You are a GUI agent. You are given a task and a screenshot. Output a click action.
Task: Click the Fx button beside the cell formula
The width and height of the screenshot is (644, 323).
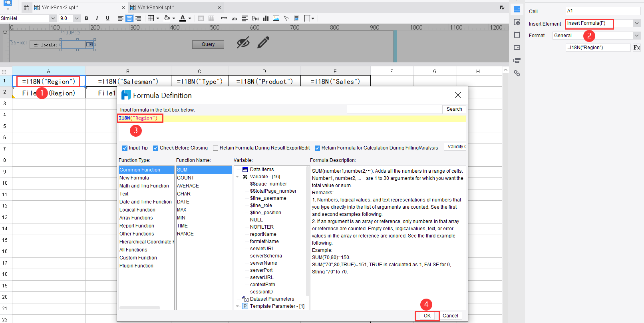(x=637, y=48)
